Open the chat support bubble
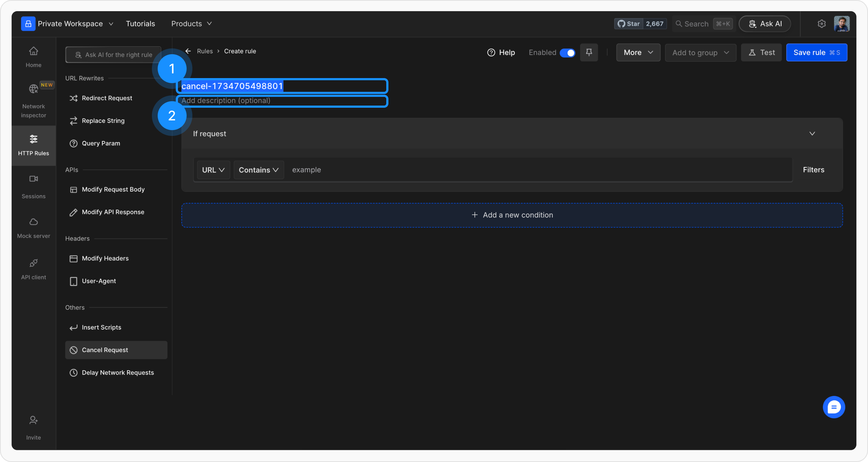 tap(834, 407)
